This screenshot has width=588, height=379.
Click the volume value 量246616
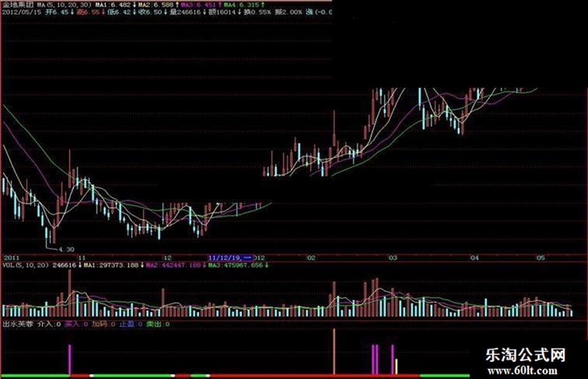185,12
